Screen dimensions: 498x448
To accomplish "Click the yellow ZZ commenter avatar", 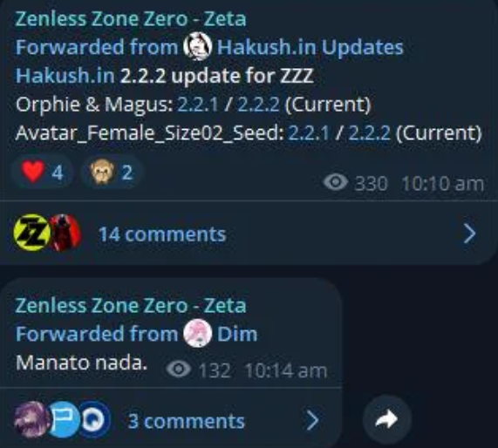I will point(31,233).
